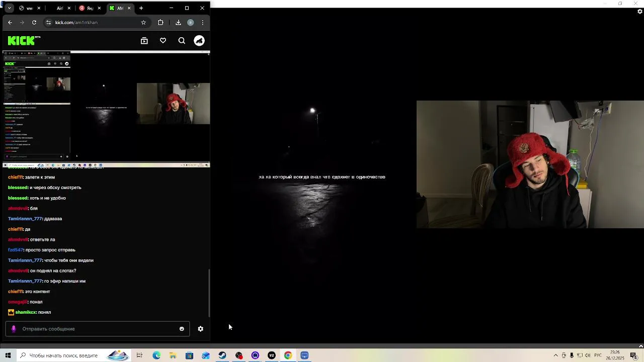Viewport: 644px width, 362px height.
Task: Click blessed username on 'и через обску смотреть'
Action: [18, 188]
